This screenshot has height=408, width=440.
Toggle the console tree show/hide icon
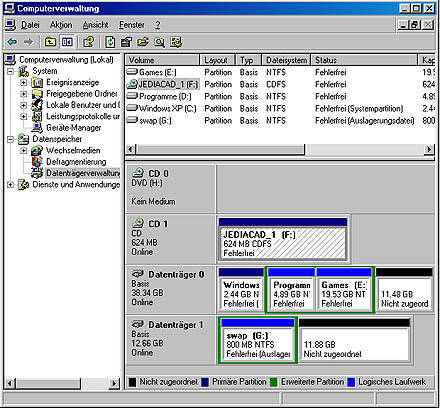[67, 42]
